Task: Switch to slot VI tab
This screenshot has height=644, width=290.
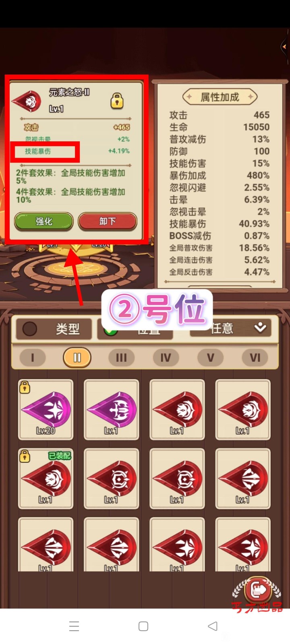Action: 255,357
